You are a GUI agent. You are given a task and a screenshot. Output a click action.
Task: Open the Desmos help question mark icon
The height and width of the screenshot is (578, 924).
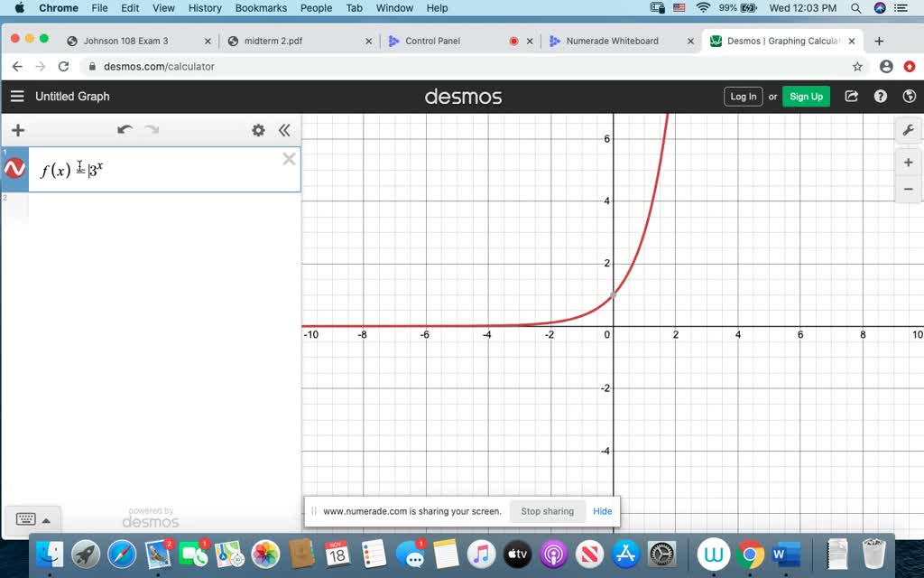880,96
